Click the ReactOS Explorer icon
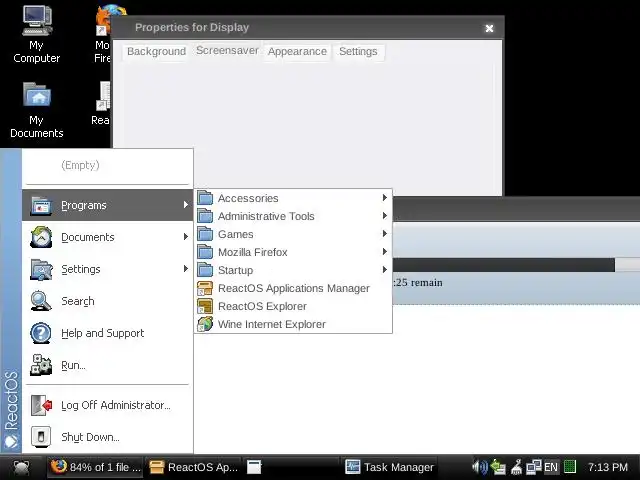Viewport: 640px width, 480px height. coord(205,306)
